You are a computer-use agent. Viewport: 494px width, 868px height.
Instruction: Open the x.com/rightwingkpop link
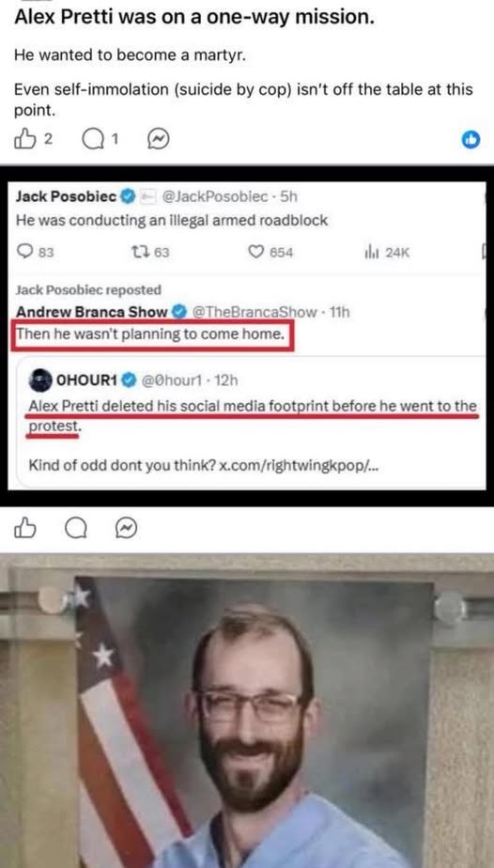tap(299, 466)
